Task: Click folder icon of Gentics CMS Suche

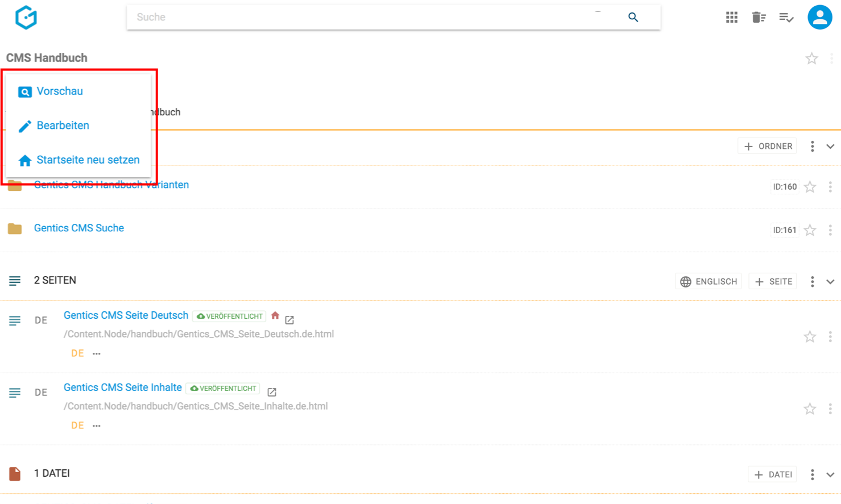Action: [x=15, y=228]
